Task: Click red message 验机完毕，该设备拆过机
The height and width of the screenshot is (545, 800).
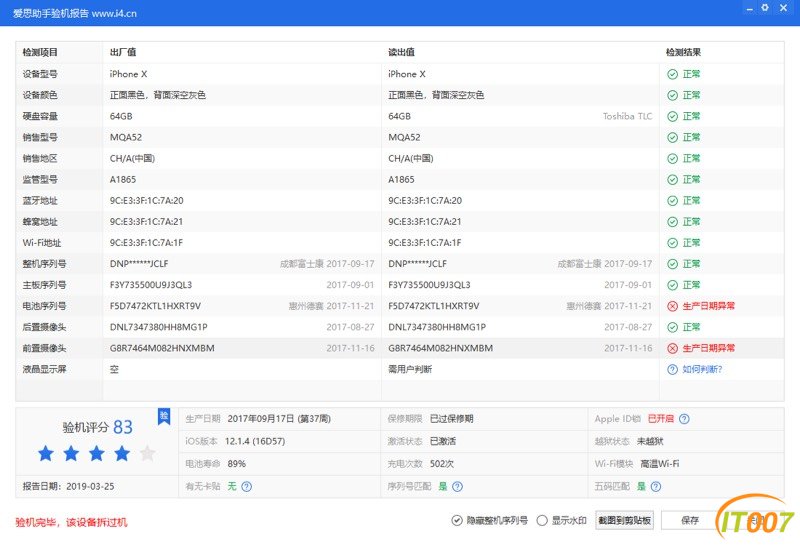Action: [x=71, y=523]
